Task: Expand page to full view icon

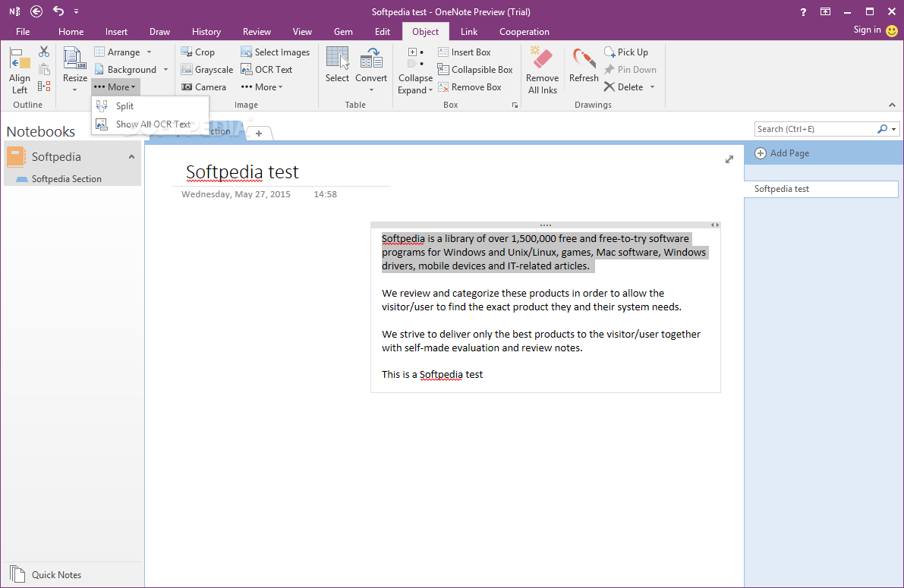Action: click(729, 159)
